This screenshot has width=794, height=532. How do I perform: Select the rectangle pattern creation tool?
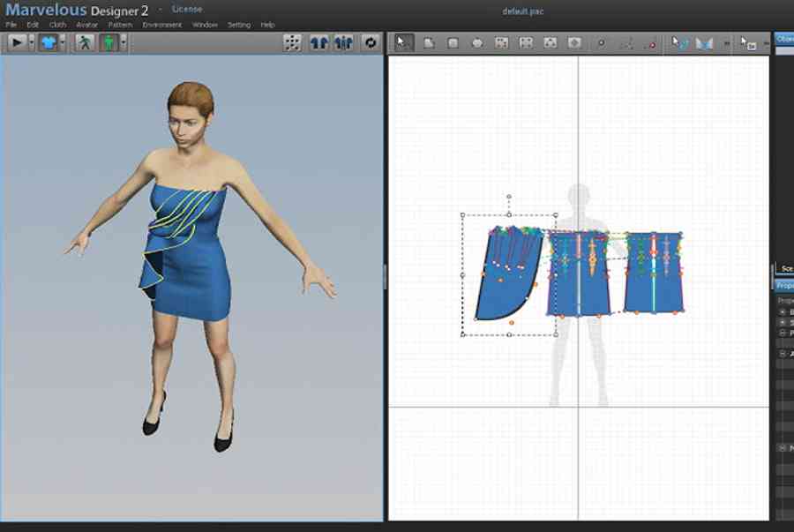[x=453, y=43]
